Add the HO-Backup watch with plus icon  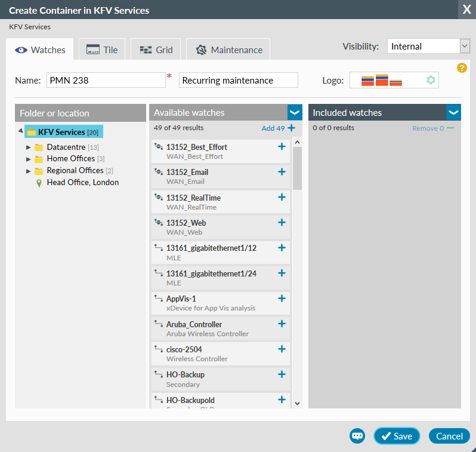(282, 374)
